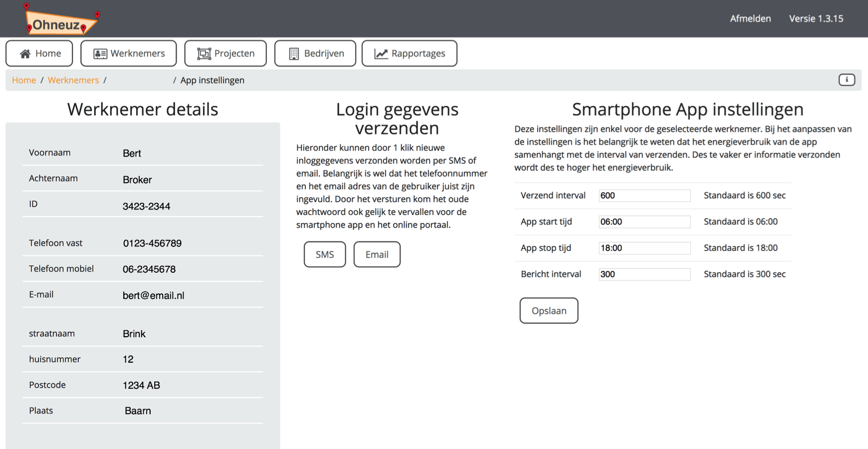Send login credentials via SMS
The image size is (868, 449).
324,254
